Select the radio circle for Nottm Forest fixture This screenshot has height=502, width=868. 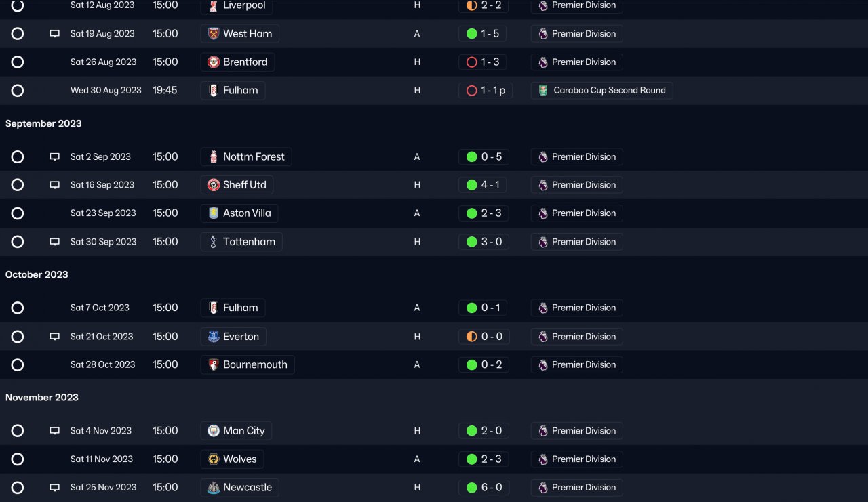coord(18,157)
